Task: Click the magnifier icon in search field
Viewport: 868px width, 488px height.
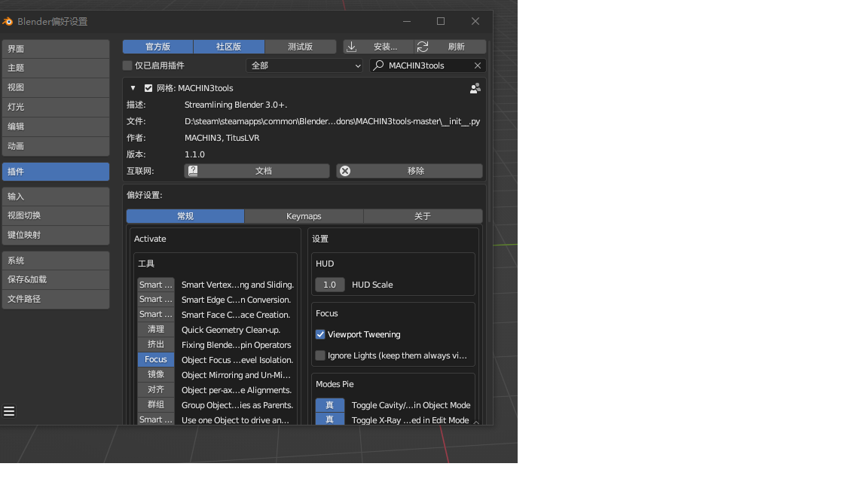Action: click(x=379, y=66)
